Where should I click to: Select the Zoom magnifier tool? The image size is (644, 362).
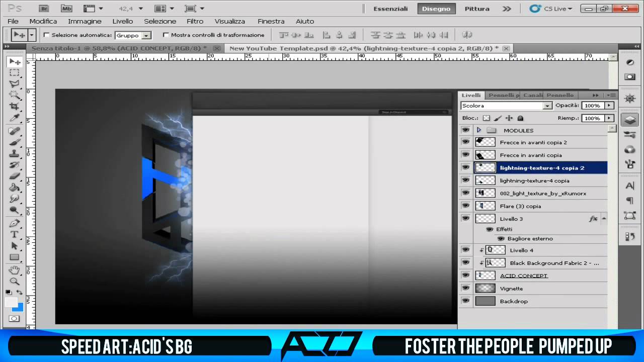coord(15,282)
